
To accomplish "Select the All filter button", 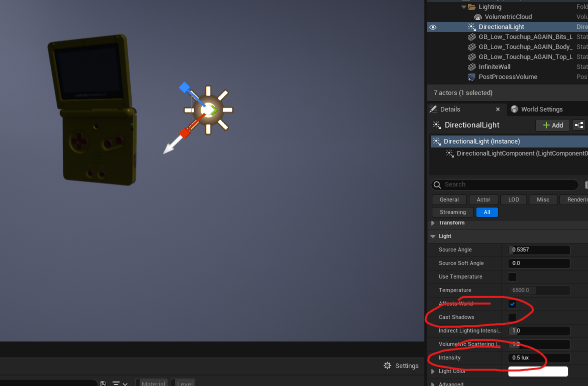I will click(487, 212).
